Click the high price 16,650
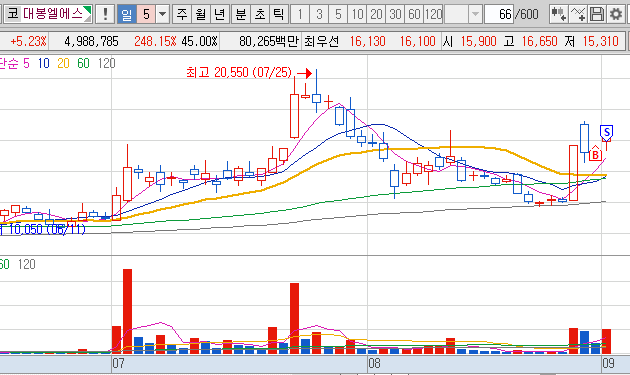The image size is (630, 375). coord(540,41)
